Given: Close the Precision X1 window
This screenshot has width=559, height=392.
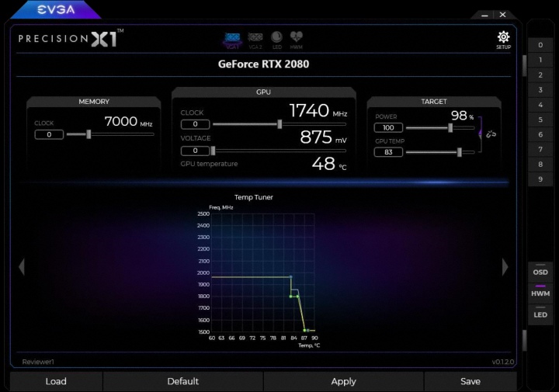Looking at the screenshot, I should [x=502, y=15].
